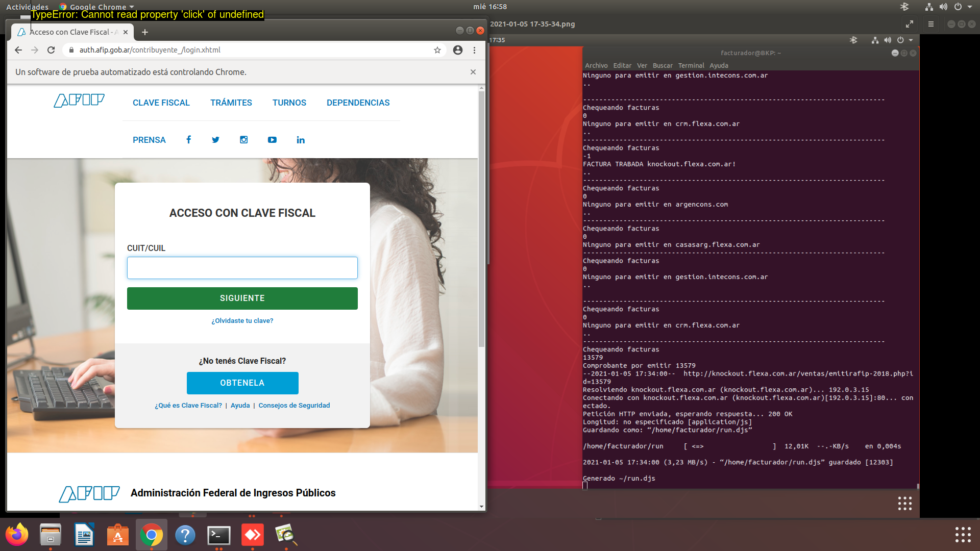Viewport: 980px width, 551px height.
Task: Open DEPENDENCIAS menu item
Action: pyautogui.click(x=358, y=103)
